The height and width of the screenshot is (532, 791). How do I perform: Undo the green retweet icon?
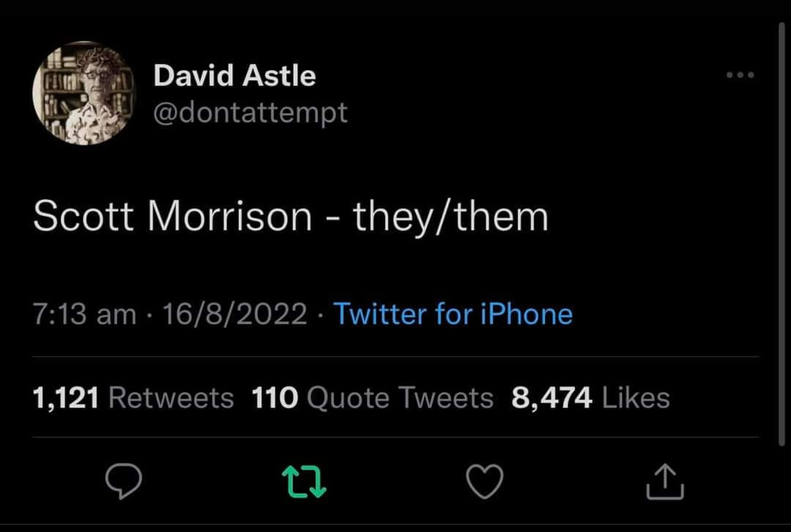tap(305, 481)
